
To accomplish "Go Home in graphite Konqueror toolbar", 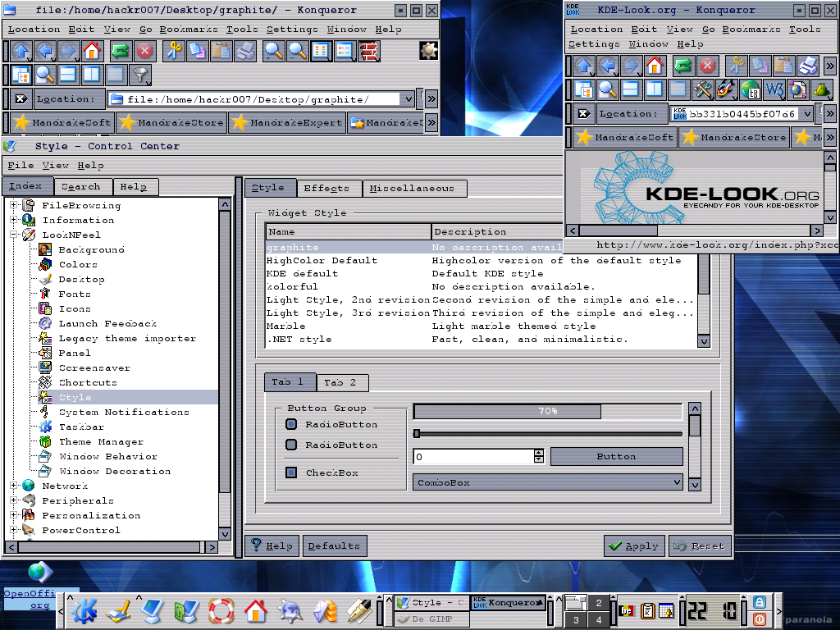I will point(92,52).
